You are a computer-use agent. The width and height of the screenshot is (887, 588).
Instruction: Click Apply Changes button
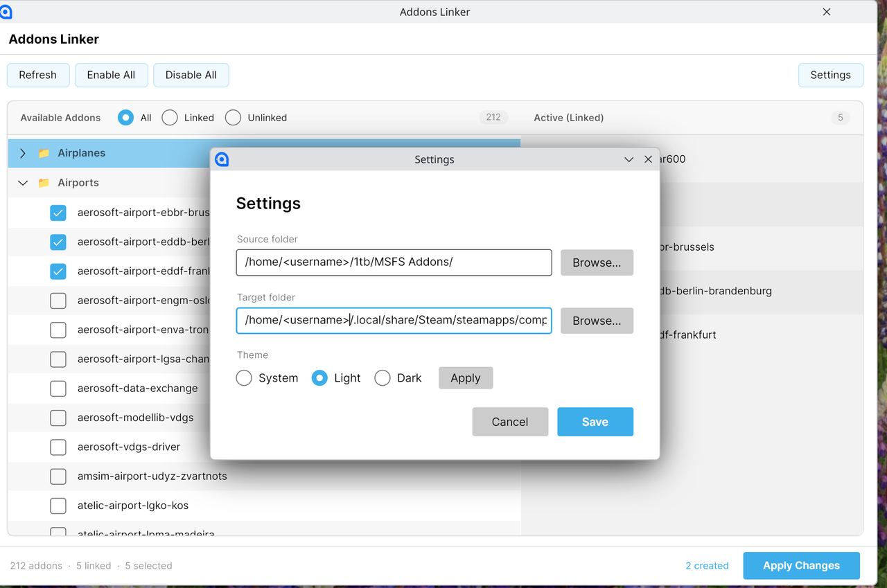coord(802,566)
